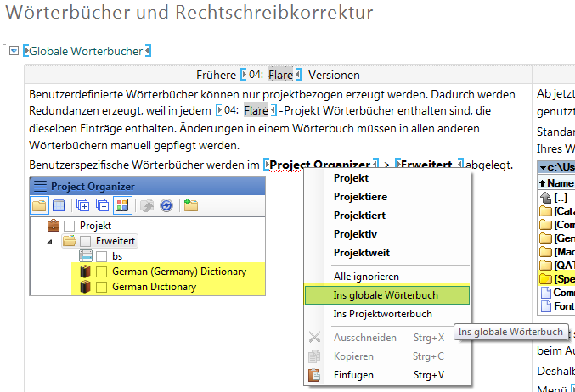The width and height of the screenshot is (575, 392).
Task: Select Alle ignorieren in the context menu
Action: (366, 277)
